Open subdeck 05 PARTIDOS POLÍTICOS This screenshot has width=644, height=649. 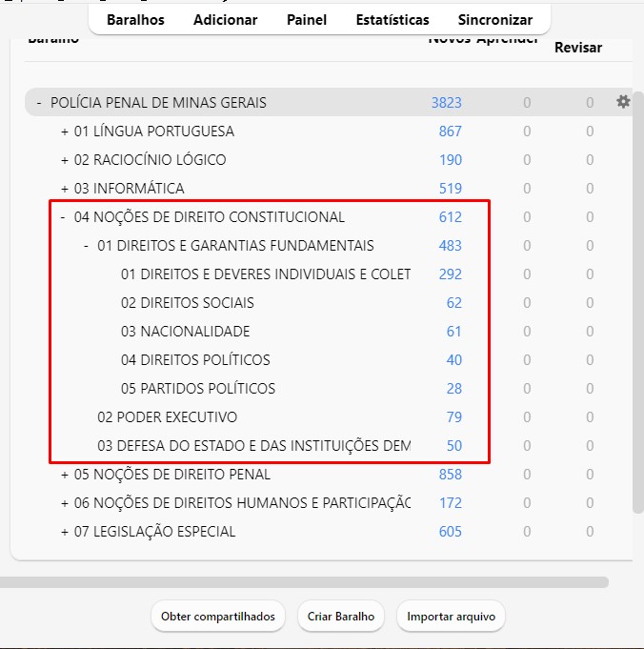198,388
